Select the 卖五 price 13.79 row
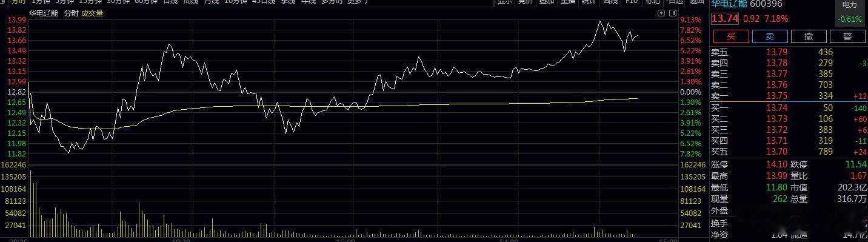The width and height of the screenshot is (868, 242). (789, 52)
